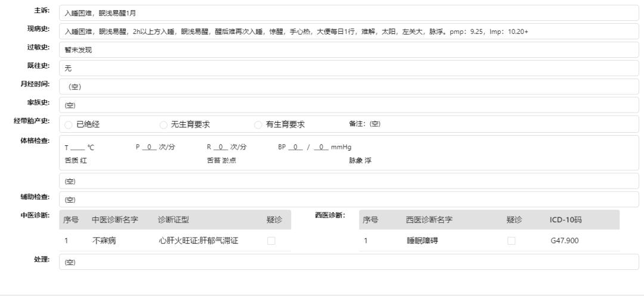
Task: Click the 西医诊断 label
Action: tap(330, 215)
